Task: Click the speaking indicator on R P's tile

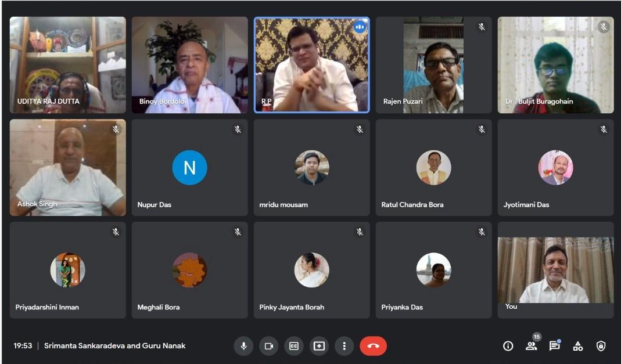Action: pyautogui.click(x=360, y=27)
